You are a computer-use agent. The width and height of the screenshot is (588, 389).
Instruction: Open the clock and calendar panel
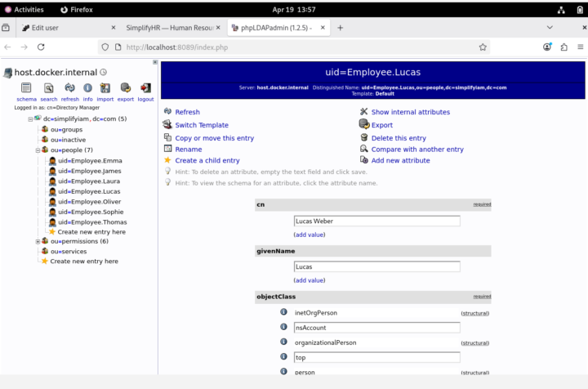coord(294,10)
